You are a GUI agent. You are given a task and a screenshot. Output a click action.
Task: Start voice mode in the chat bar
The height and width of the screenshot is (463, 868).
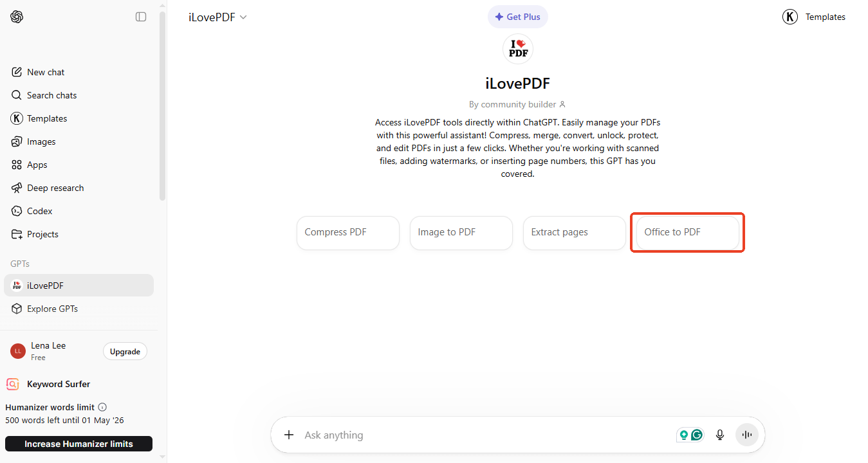(x=746, y=435)
